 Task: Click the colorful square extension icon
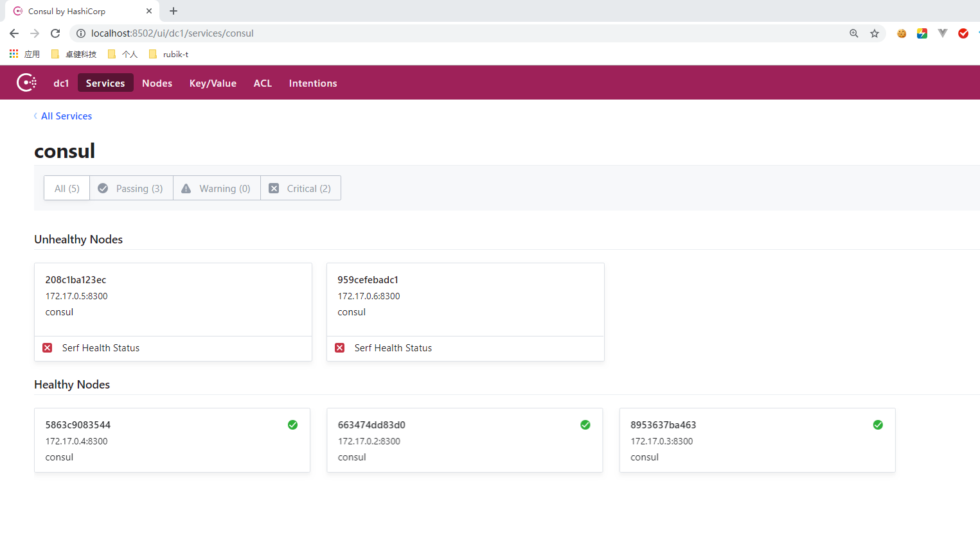pos(922,33)
